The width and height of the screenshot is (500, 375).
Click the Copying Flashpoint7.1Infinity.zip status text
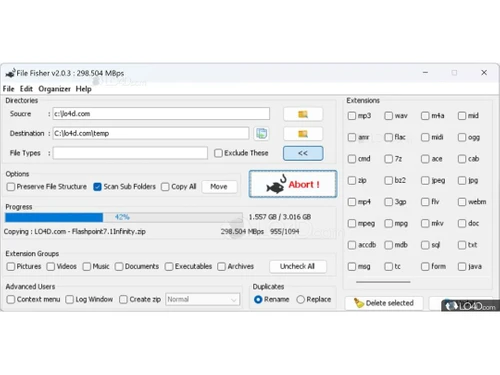pos(75,231)
